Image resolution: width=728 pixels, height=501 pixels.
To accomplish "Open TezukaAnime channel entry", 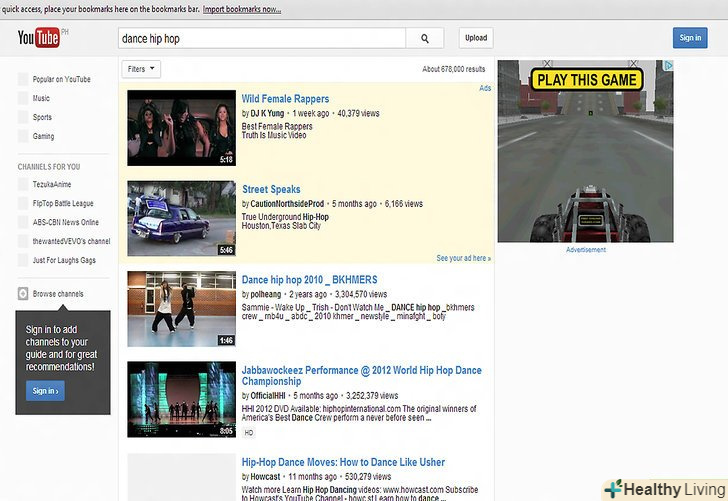I will [52, 184].
